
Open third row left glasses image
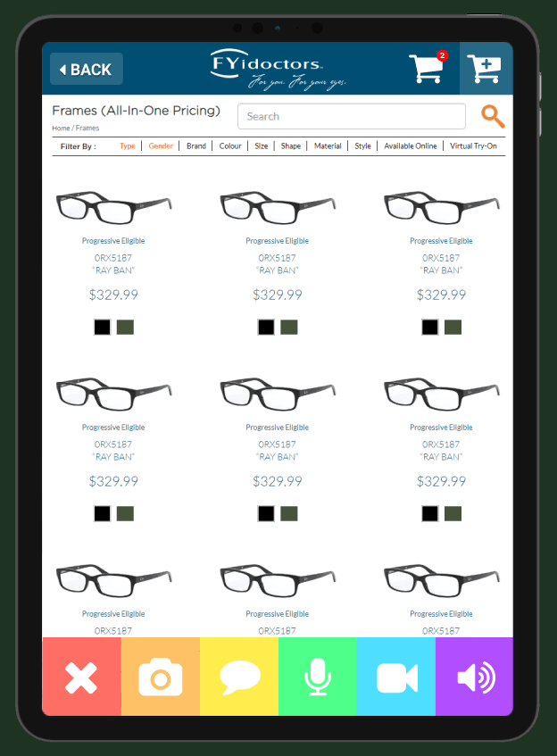click(x=114, y=581)
